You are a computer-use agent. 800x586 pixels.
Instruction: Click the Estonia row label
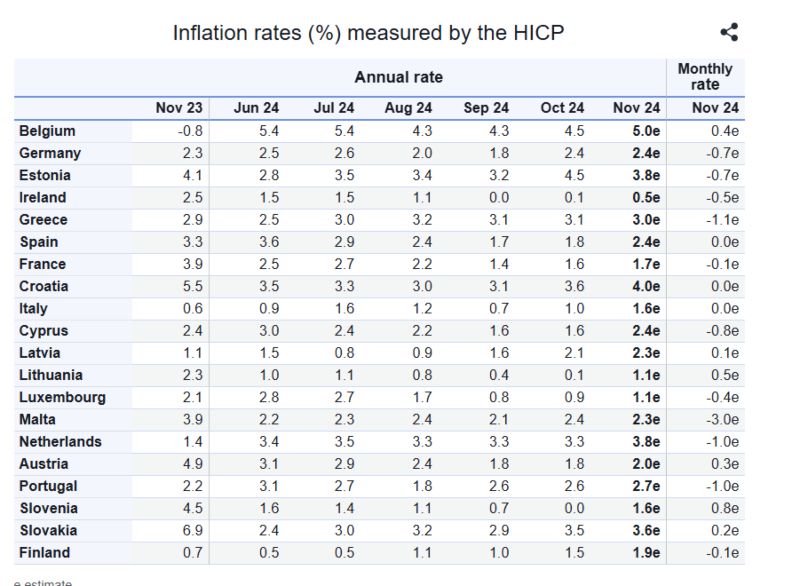(x=45, y=175)
